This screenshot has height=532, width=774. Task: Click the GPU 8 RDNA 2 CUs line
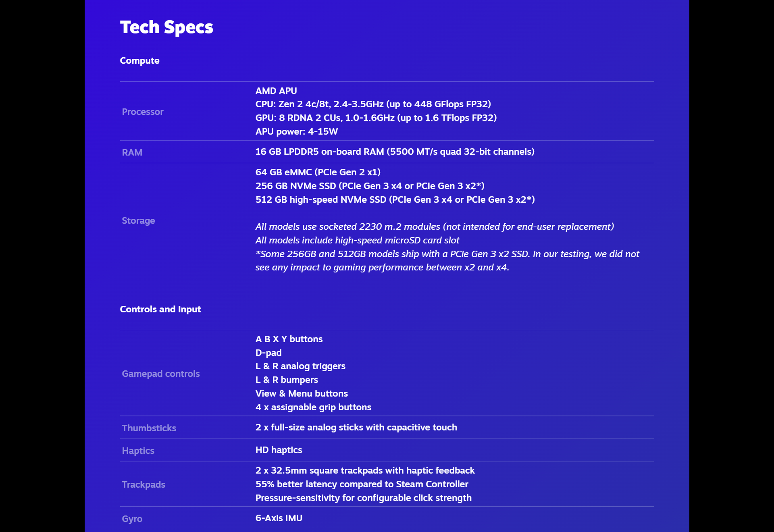tap(376, 118)
